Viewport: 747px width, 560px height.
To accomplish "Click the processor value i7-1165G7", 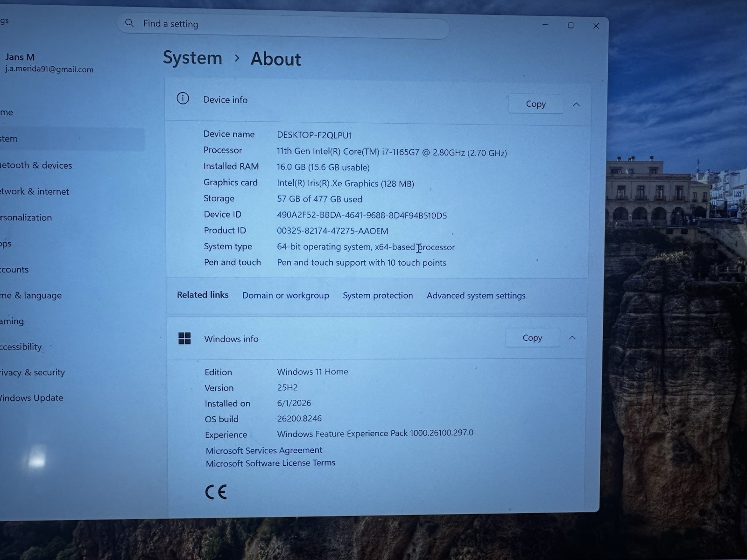I will (392, 152).
